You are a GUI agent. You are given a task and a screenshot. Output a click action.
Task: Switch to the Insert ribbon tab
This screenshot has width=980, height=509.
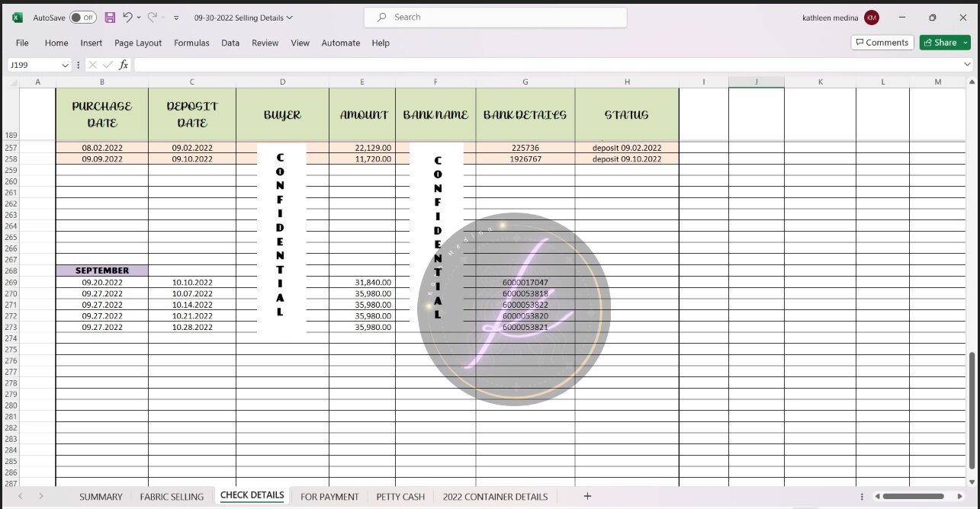point(92,43)
